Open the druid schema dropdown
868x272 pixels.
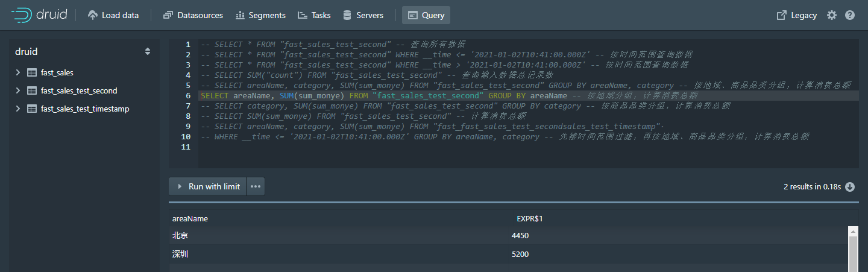click(x=148, y=52)
